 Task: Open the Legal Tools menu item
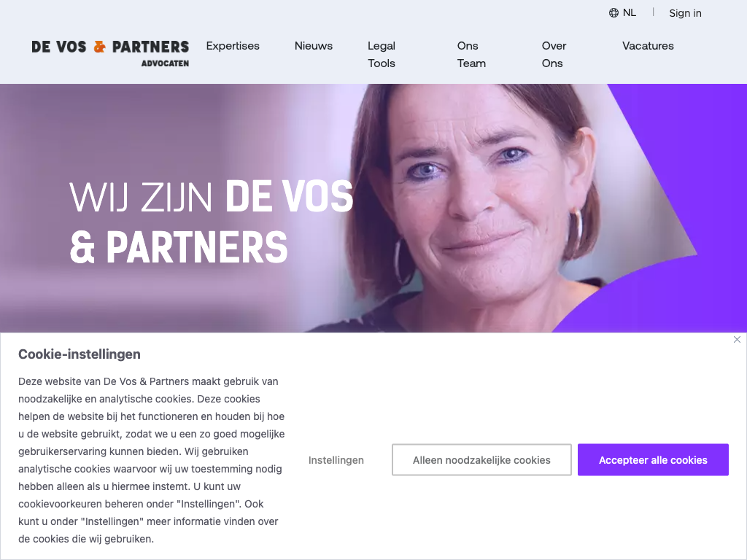pos(382,54)
